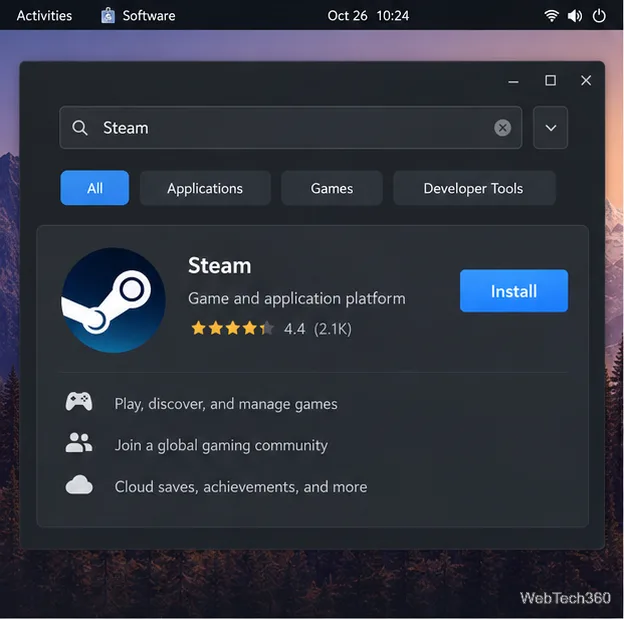Viewport: 624px width, 619px height.
Task: Open the power icon menu
Action: tap(599, 16)
